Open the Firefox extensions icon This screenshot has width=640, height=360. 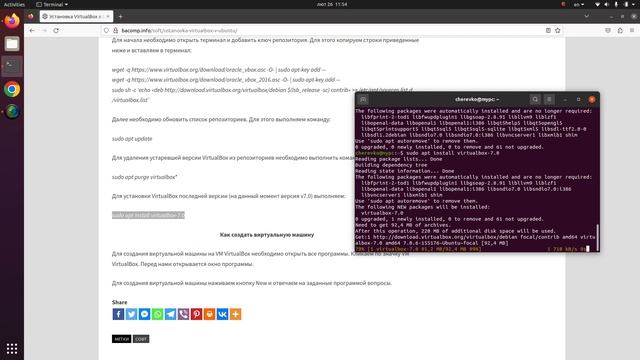click(620, 30)
